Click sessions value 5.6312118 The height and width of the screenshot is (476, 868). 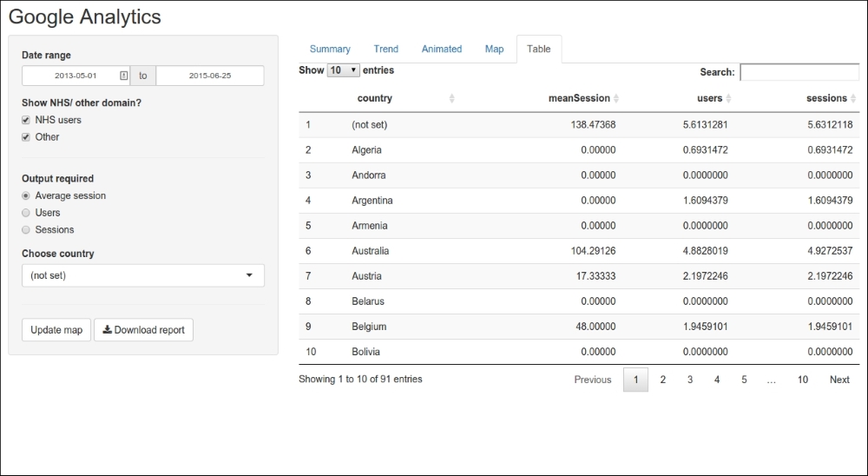(x=830, y=125)
